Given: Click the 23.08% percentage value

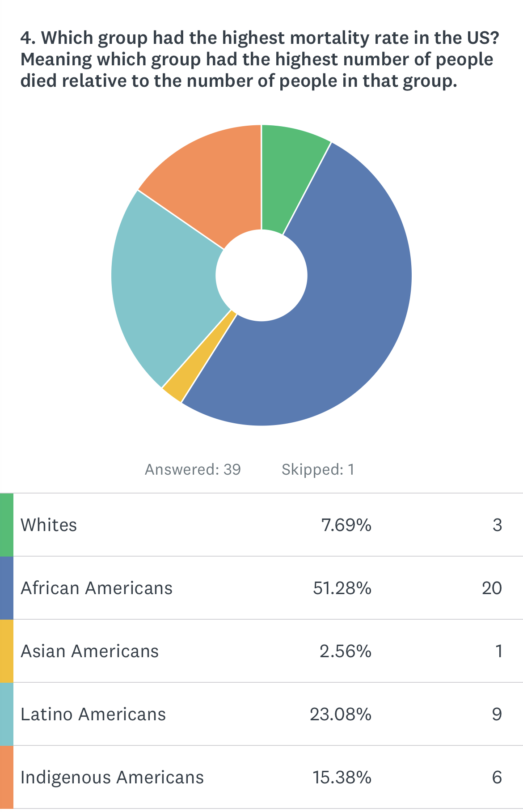Looking at the screenshot, I should click(x=341, y=714).
